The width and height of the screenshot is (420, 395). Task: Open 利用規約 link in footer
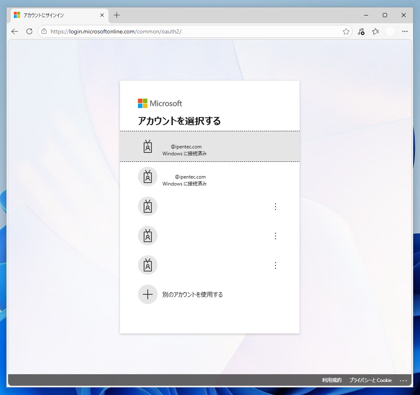click(x=332, y=380)
